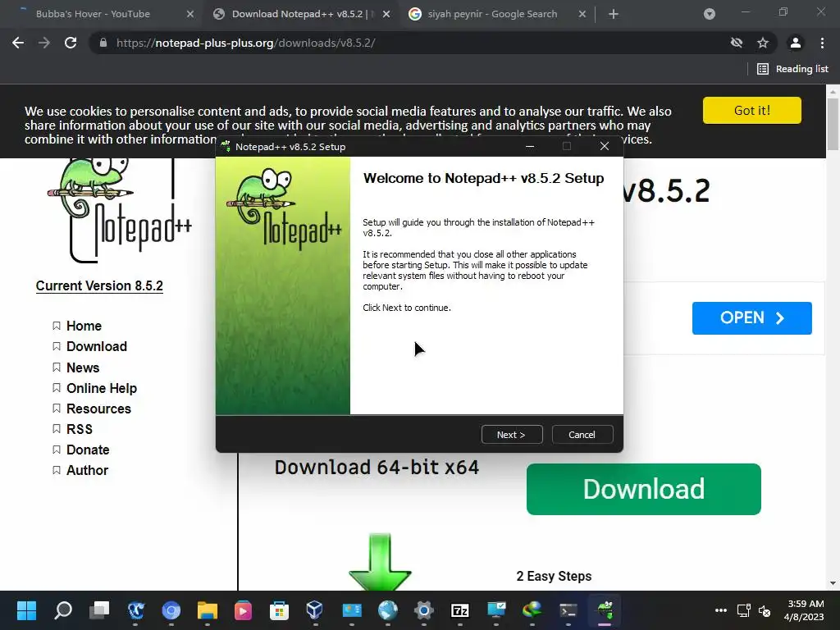Open Download in the site sidebar
Screen dimensions: 840x630
click(97, 347)
